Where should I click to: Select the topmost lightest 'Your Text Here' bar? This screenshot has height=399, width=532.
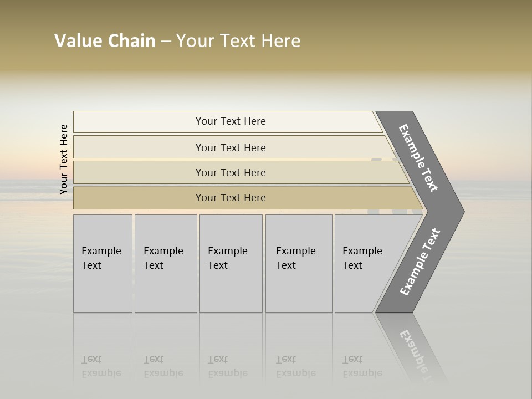coord(230,121)
